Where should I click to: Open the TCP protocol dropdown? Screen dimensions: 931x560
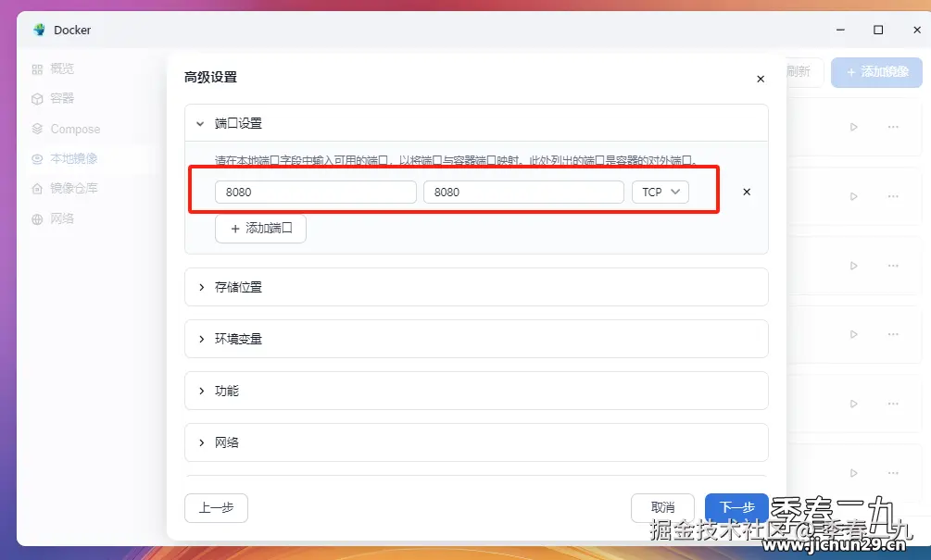point(661,192)
